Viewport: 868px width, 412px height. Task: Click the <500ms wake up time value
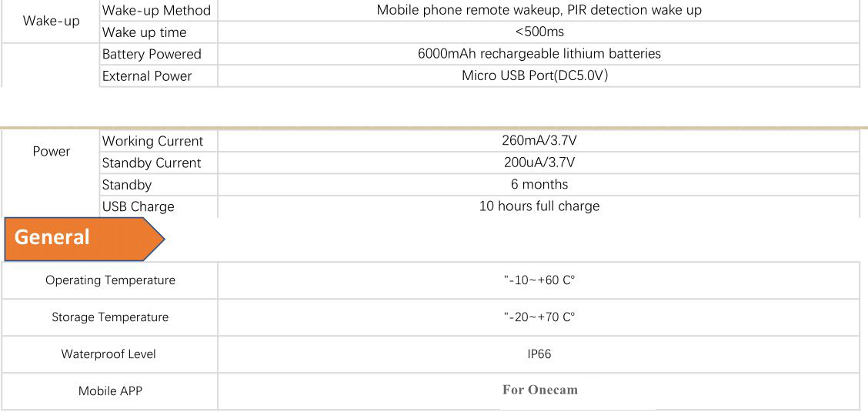coord(539,32)
